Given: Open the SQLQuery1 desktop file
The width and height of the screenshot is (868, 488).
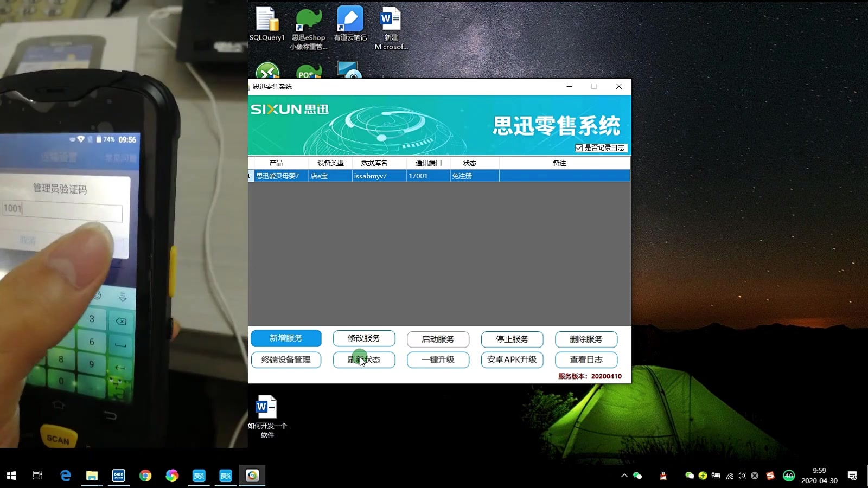Looking at the screenshot, I should pyautogui.click(x=267, y=24).
